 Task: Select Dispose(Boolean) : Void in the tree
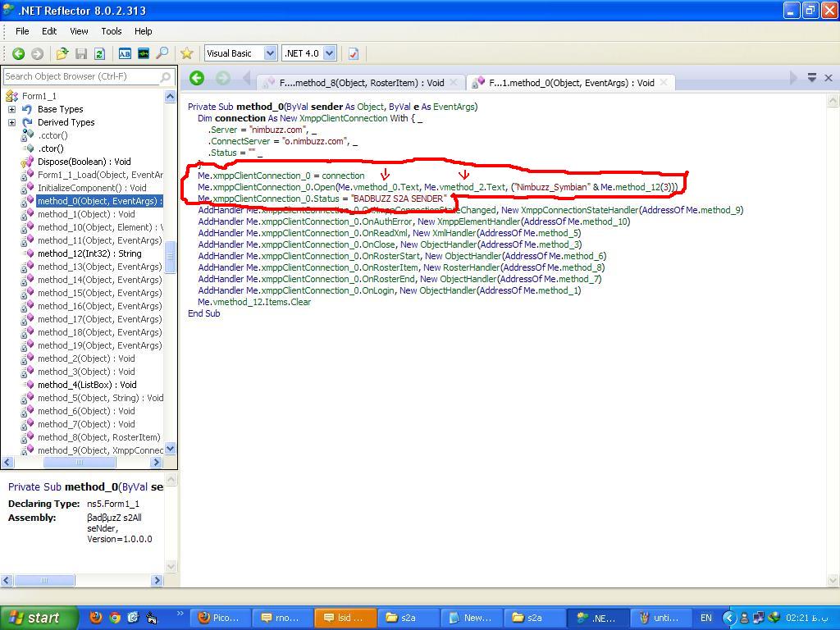(84, 162)
